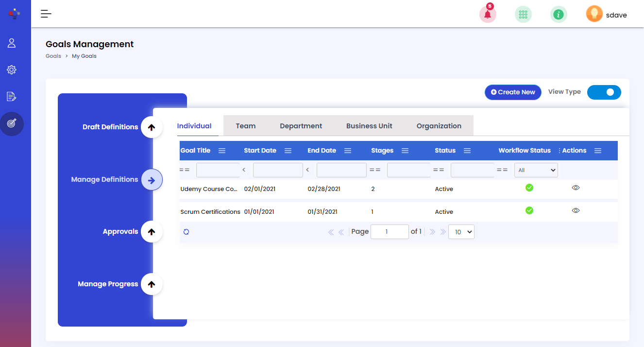View the Udemy Course goal details
Image resolution: width=644 pixels, height=347 pixels.
tap(576, 188)
